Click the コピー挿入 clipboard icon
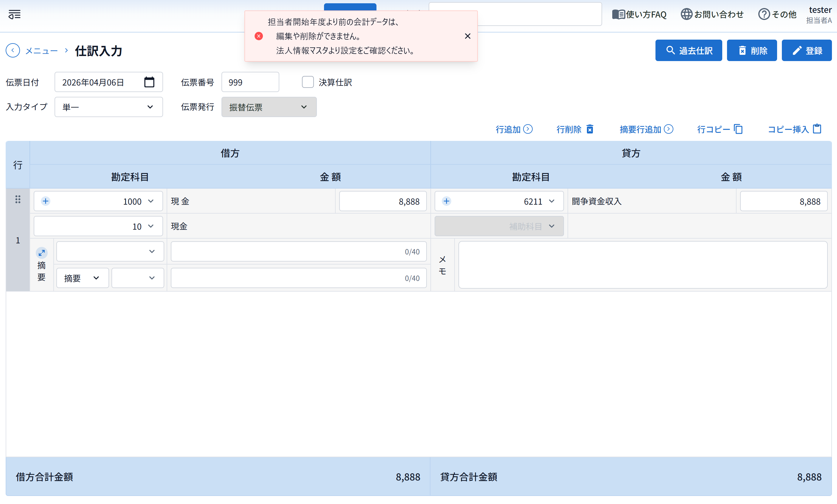837x504 pixels. coord(817,129)
